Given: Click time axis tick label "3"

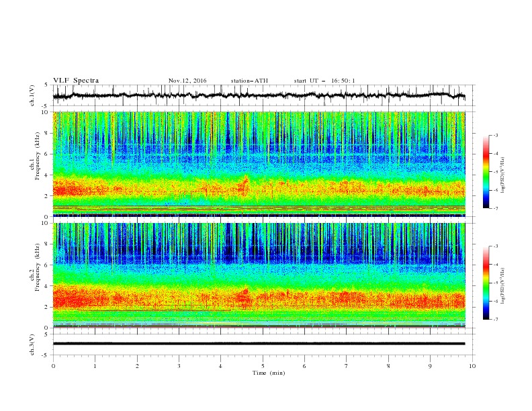Looking at the screenshot, I should click(x=179, y=366).
